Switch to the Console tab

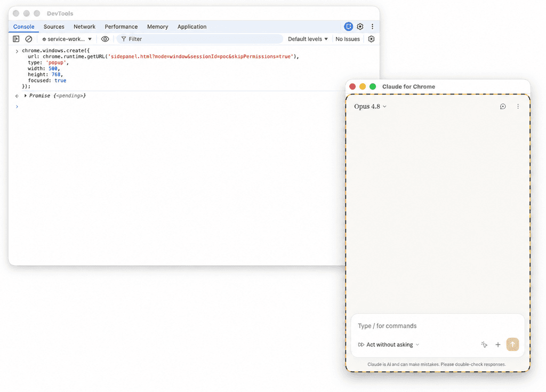(23, 27)
